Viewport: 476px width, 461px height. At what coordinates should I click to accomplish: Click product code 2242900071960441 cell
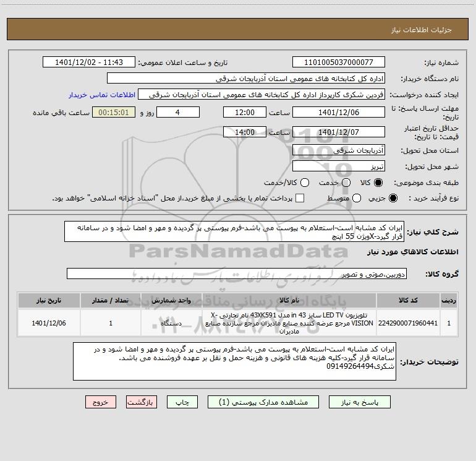[x=408, y=323]
